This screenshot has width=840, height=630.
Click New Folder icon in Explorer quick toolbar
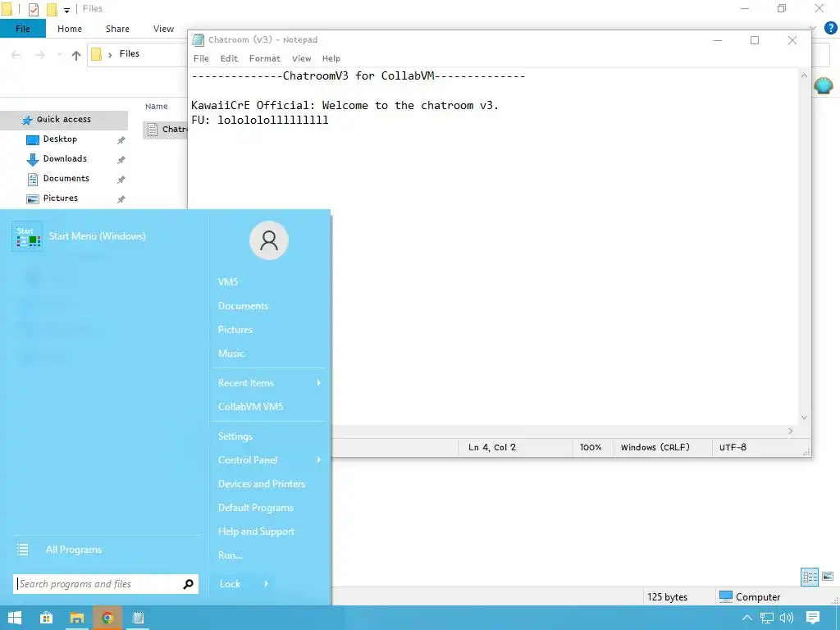(x=52, y=9)
